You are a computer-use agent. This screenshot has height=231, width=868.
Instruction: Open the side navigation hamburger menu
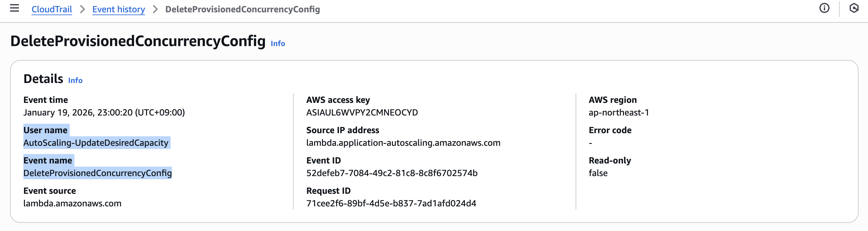coord(15,8)
